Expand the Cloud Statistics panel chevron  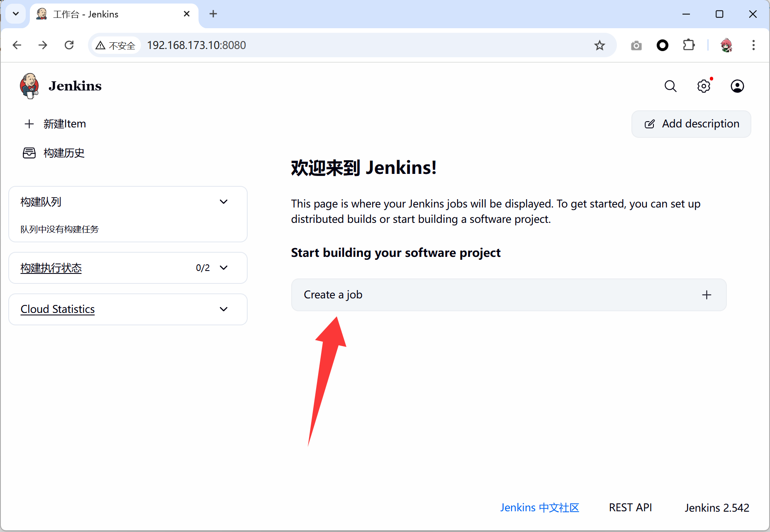[224, 310]
